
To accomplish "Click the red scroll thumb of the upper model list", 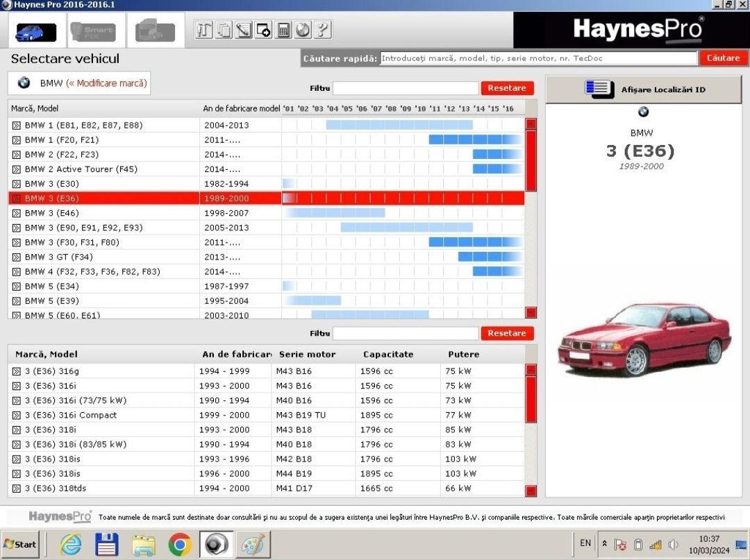I will tap(531, 160).
